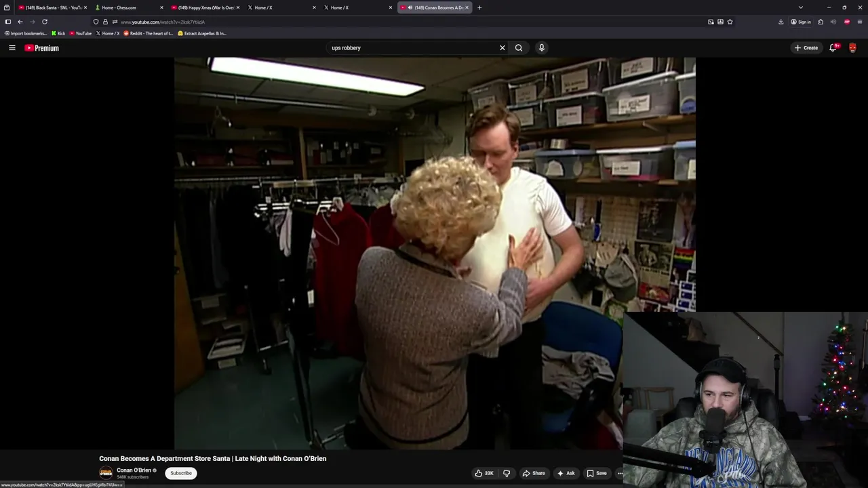
Task: Open the Kick bookmark
Action: [x=59, y=33]
